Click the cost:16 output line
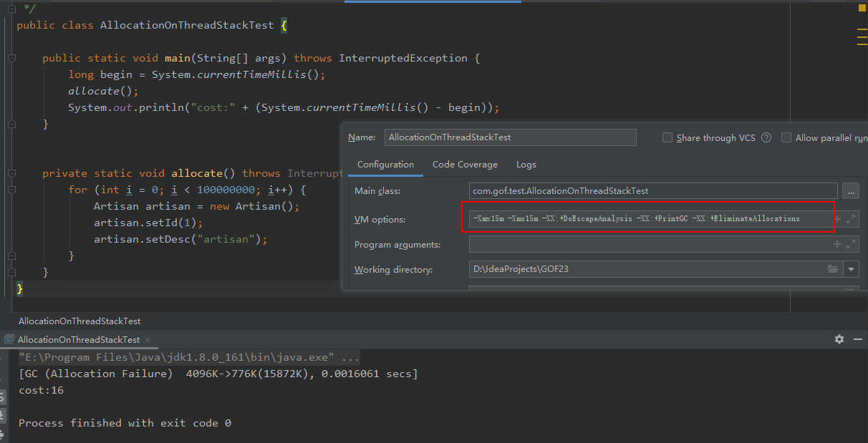This screenshot has width=868, height=443. (41, 390)
